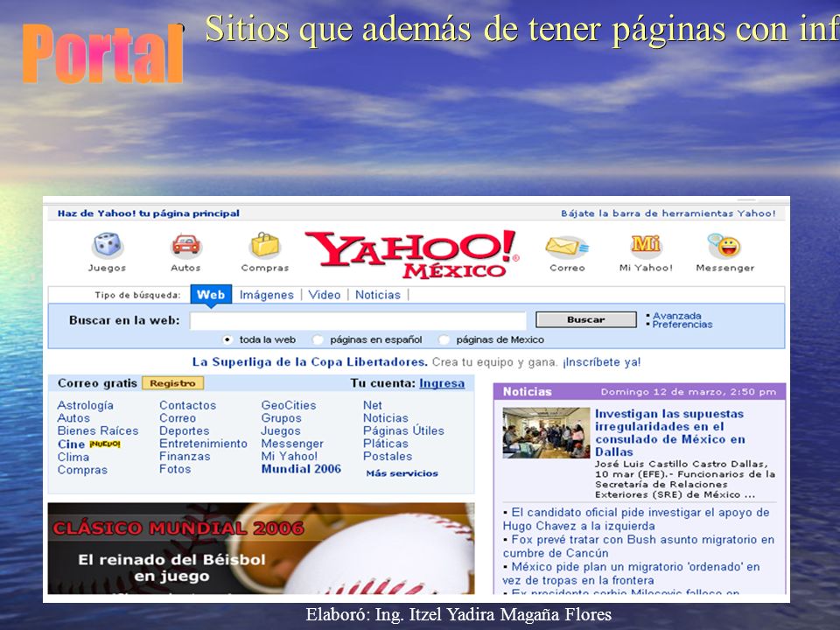Image resolution: width=840 pixels, height=630 pixels.
Task: Open the Mundial 2006 link
Action: tap(301, 469)
